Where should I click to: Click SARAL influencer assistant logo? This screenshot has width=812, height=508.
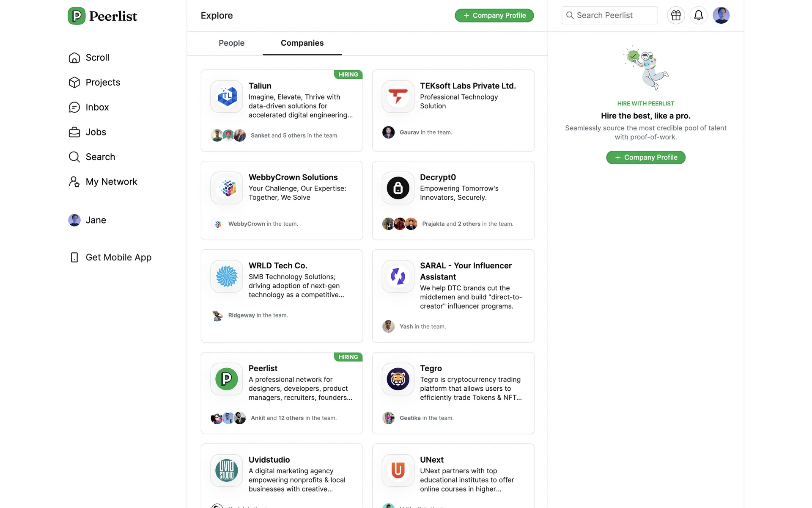click(x=398, y=276)
